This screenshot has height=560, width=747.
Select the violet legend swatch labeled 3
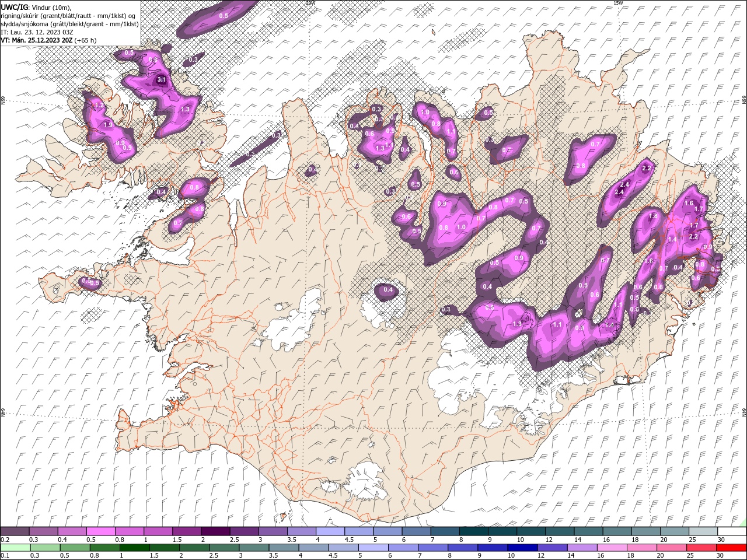tap(272, 531)
